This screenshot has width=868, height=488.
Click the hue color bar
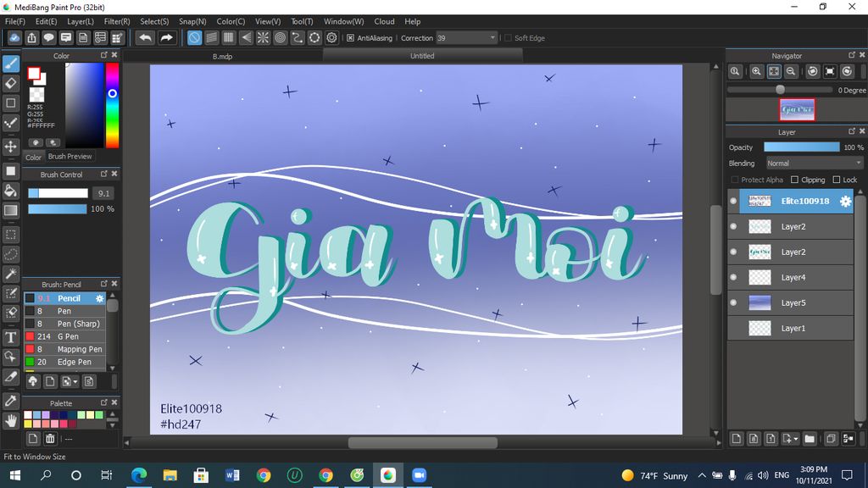coord(113,105)
